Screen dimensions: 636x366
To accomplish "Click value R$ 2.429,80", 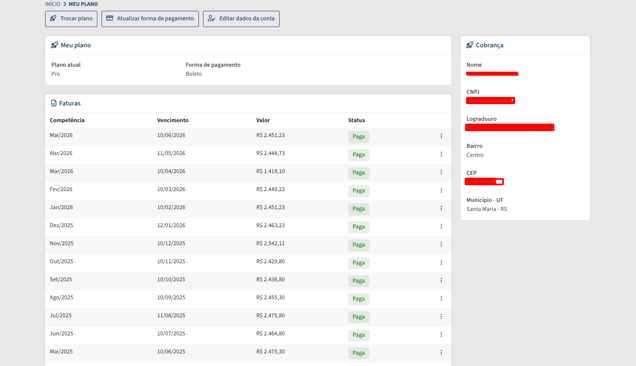I will coord(271,261).
